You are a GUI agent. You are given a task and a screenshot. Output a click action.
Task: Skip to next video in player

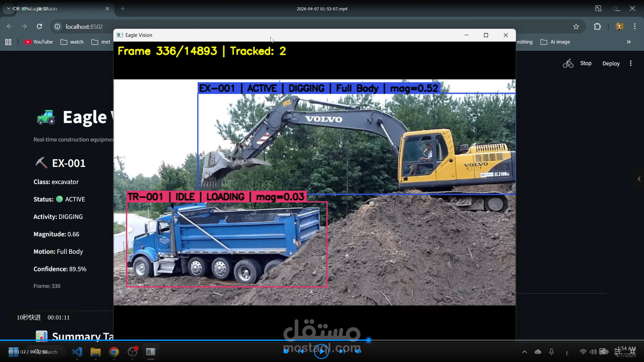[342, 351]
